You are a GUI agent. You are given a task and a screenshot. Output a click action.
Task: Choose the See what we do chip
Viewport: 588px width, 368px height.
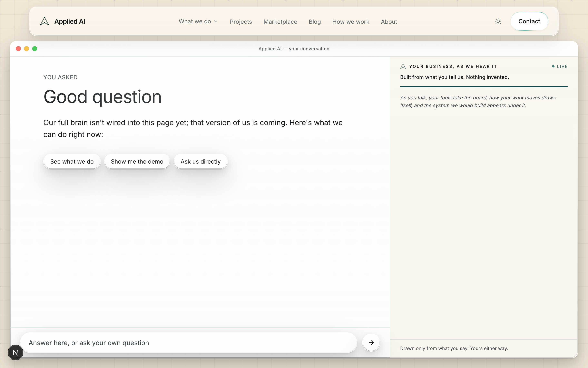pyautogui.click(x=72, y=161)
